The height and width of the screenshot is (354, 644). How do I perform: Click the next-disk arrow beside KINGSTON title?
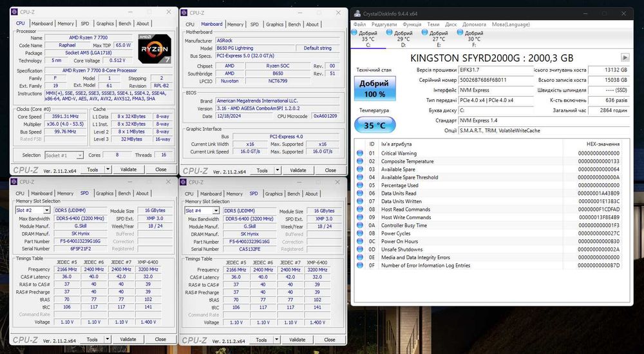click(x=625, y=57)
